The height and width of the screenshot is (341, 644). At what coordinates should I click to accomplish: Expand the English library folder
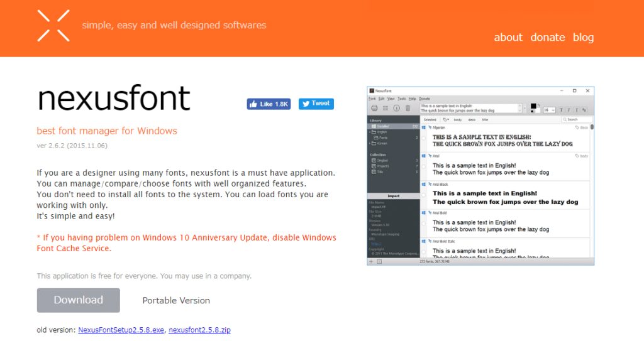370,132
